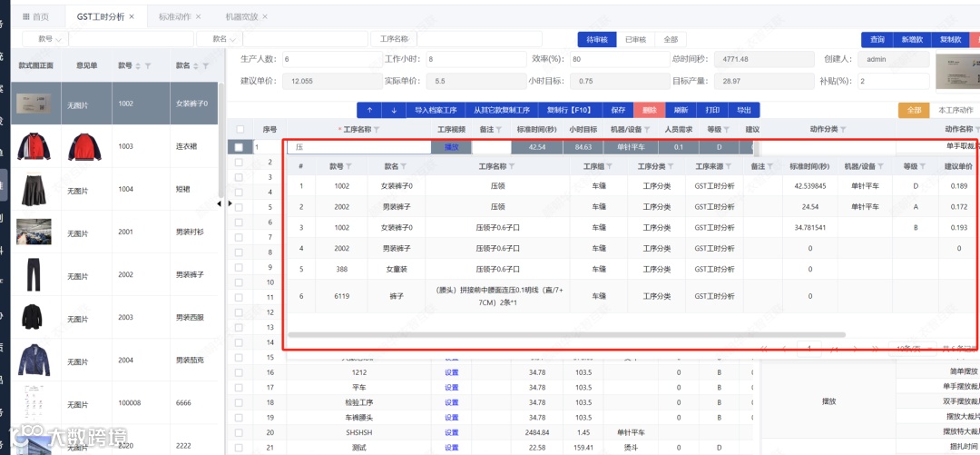Move row down with the down-arrow button
Image resolution: width=980 pixels, height=455 pixels.
point(394,110)
